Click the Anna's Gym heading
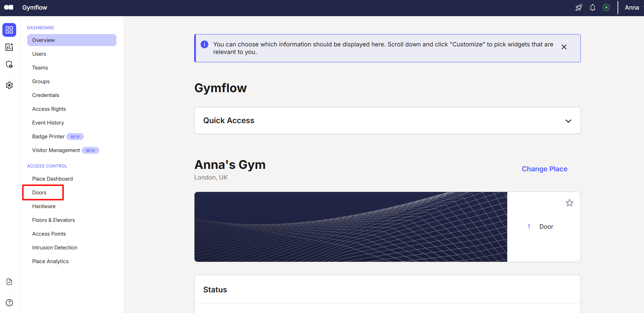The image size is (644, 313). click(x=230, y=165)
